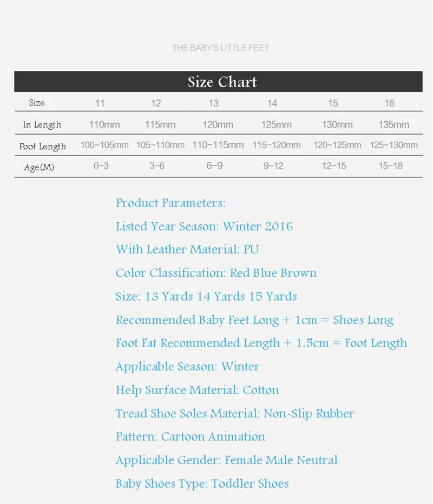Click the Foot Length row label
433x504 pixels.
tap(42, 147)
